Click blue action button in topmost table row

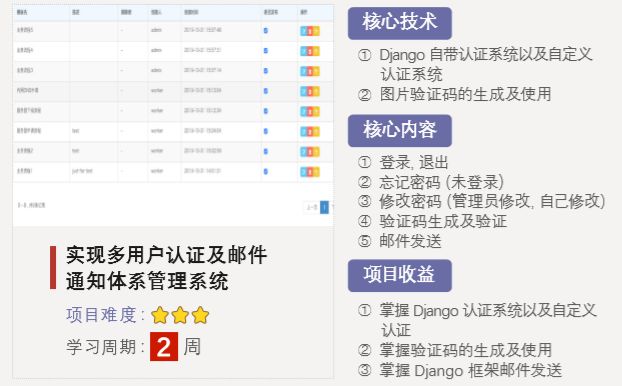[x=303, y=31]
